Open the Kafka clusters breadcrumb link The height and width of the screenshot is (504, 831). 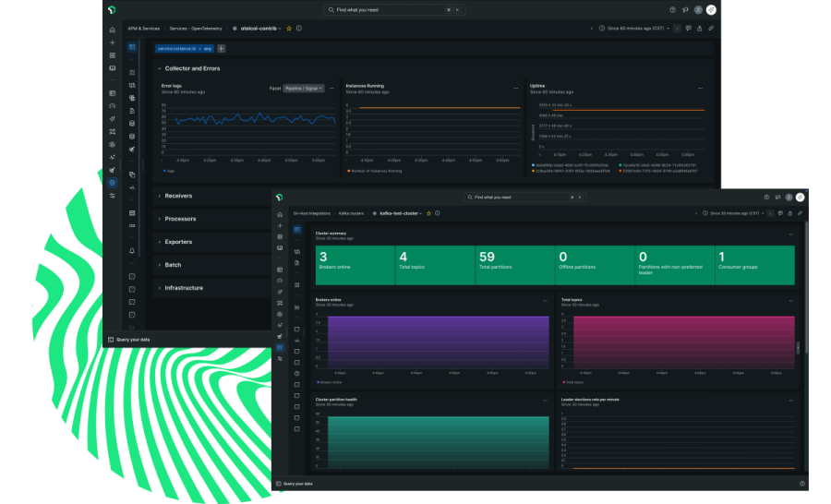(x=351, y=213)
